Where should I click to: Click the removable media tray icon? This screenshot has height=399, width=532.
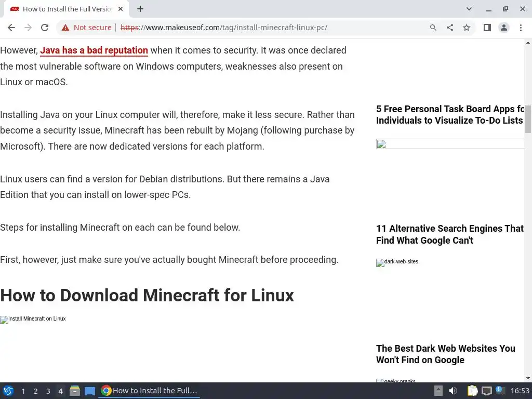(x=438, y=391)
